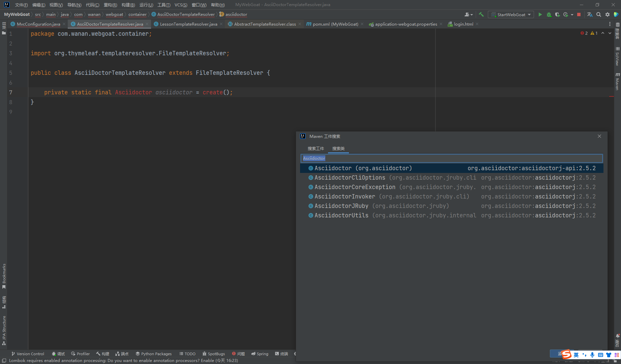Toggle Sogou English/Chinese mode button
This screenshot has height=364, width=621.
click(x=576, y=355)
